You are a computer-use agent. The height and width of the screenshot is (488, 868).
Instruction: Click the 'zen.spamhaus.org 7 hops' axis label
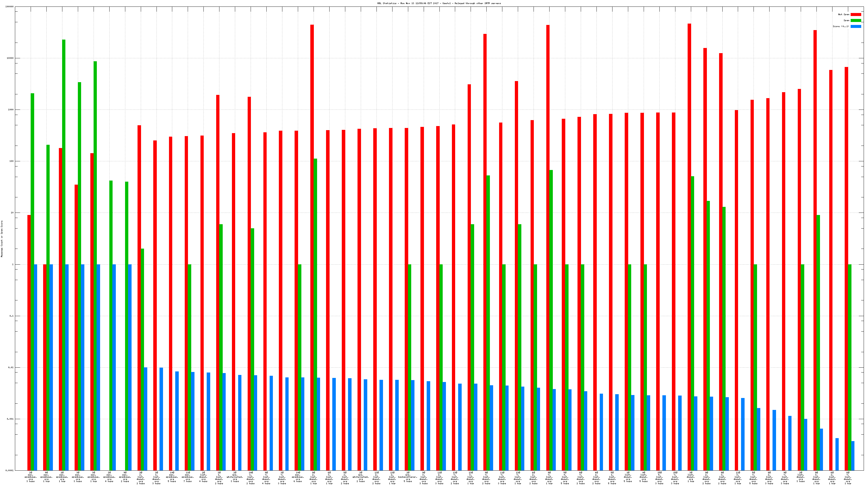tap(188, 477)
